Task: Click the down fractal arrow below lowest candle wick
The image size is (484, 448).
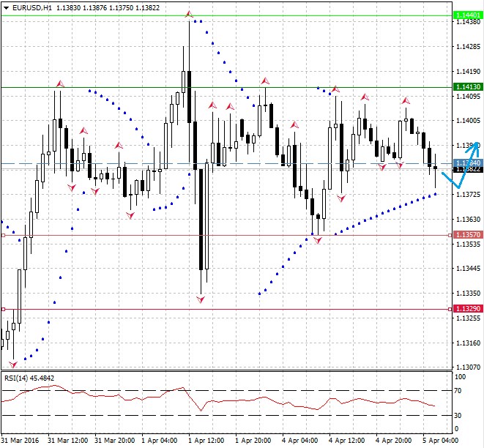Action: point(201,299)
